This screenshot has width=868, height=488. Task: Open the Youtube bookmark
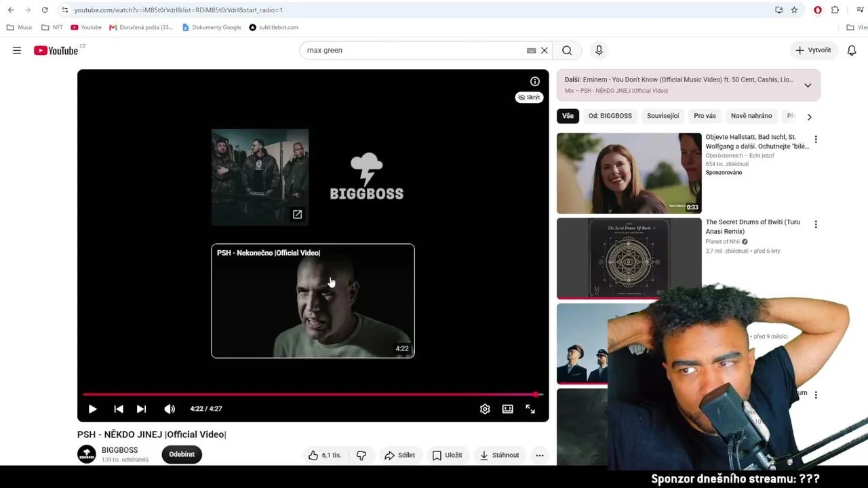86,28
